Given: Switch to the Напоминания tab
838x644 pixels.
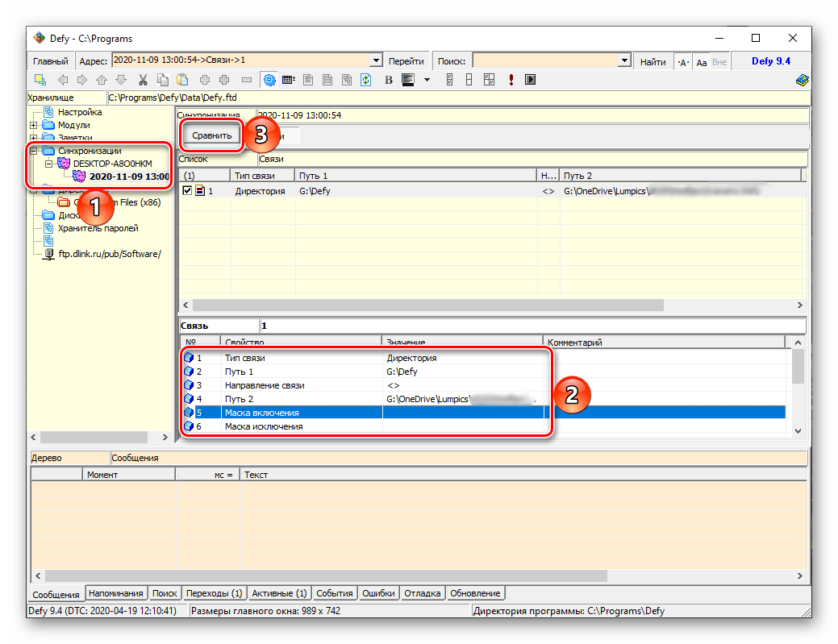Looking at the screenshot, I should (116, 593).
